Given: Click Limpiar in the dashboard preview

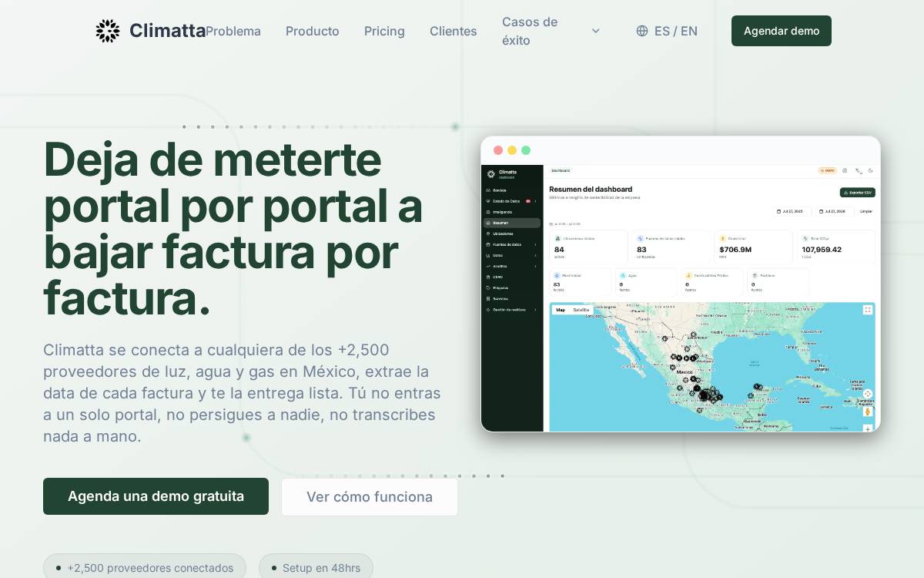Looking at the screenshot, I should coord(866,211).
